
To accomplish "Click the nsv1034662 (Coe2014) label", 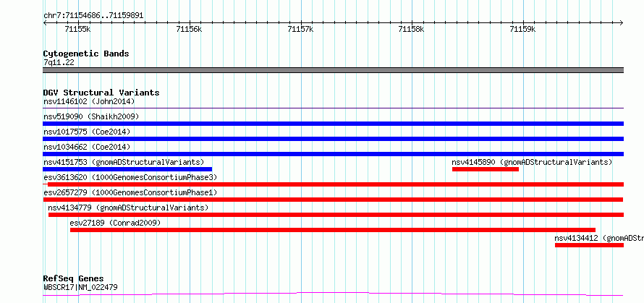I will (x=87, y=147).
